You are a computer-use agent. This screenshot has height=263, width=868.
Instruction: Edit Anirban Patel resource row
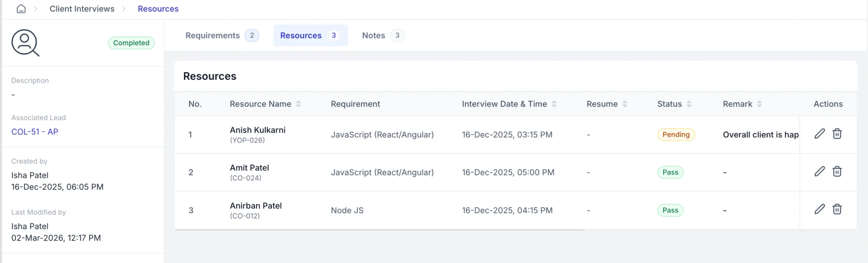(820, 210)
